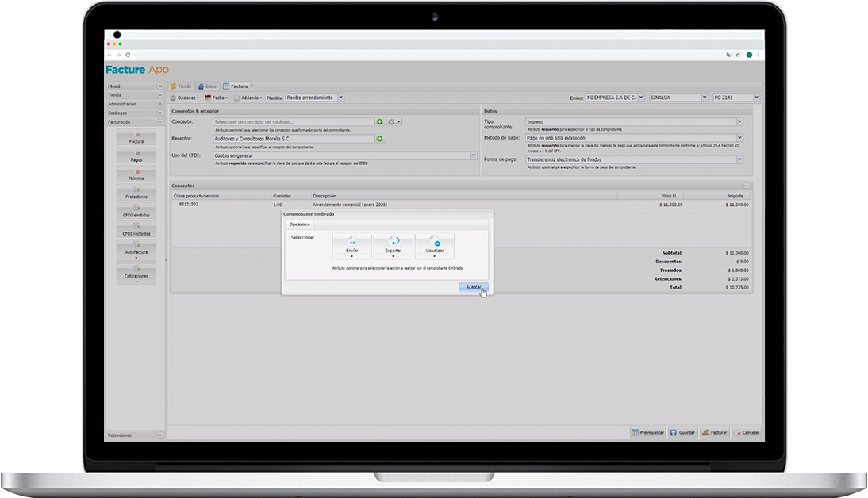The width and height of the screenshot is (868, 498).
Task: Expand the Método de pago dropdown
Action: pyautogui.click(x=739, y=138)
